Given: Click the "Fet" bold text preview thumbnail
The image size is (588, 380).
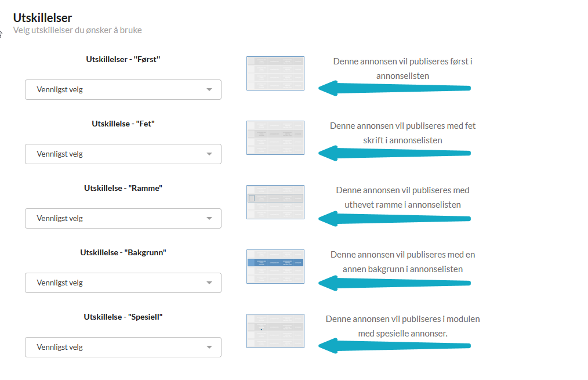Looking at the screenshot, I should click(x=275, y=137).
